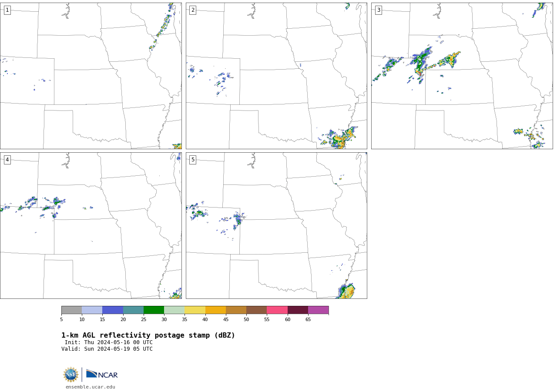
Task: Click the blue 15-20 dBZ swatch
Action: [113, 310]
